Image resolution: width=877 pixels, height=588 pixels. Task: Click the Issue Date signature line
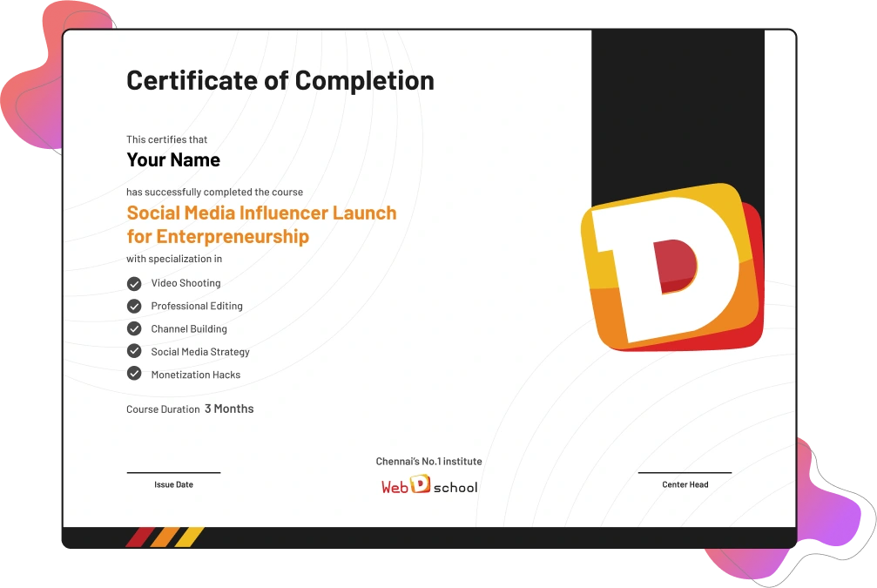click(x=173, y=470)
